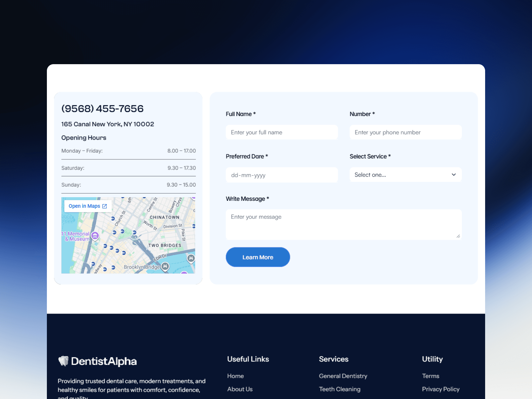This screenshot has height=399, width=532.
Task: Open the About Us footer link
Action: (240, 389)
